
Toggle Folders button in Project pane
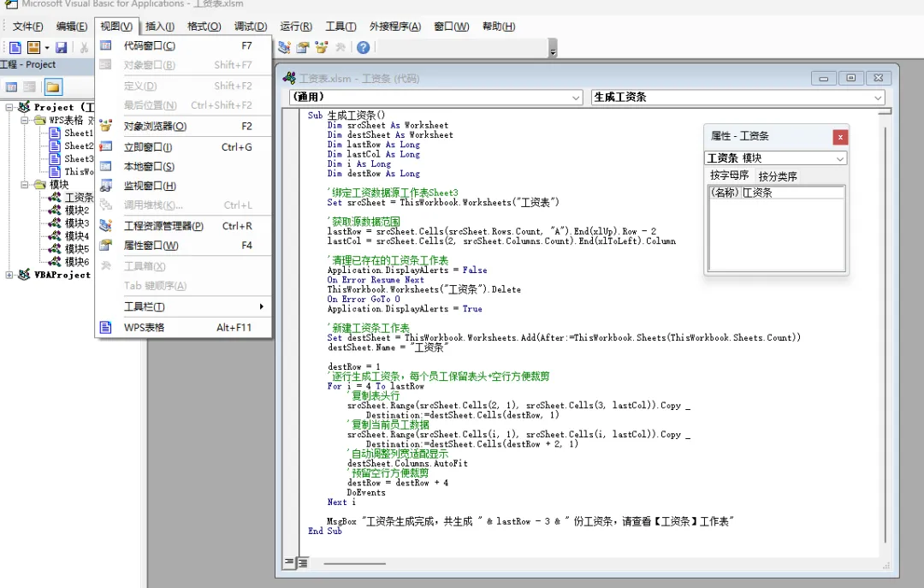(53, 87)
